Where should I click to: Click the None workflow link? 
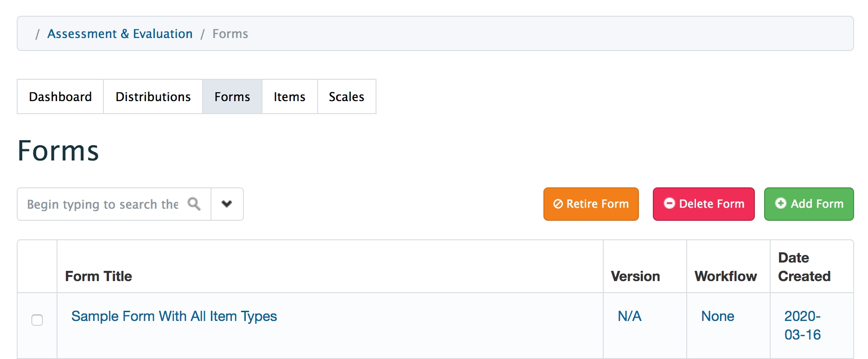pyautogui.click(x=717, y=316)
